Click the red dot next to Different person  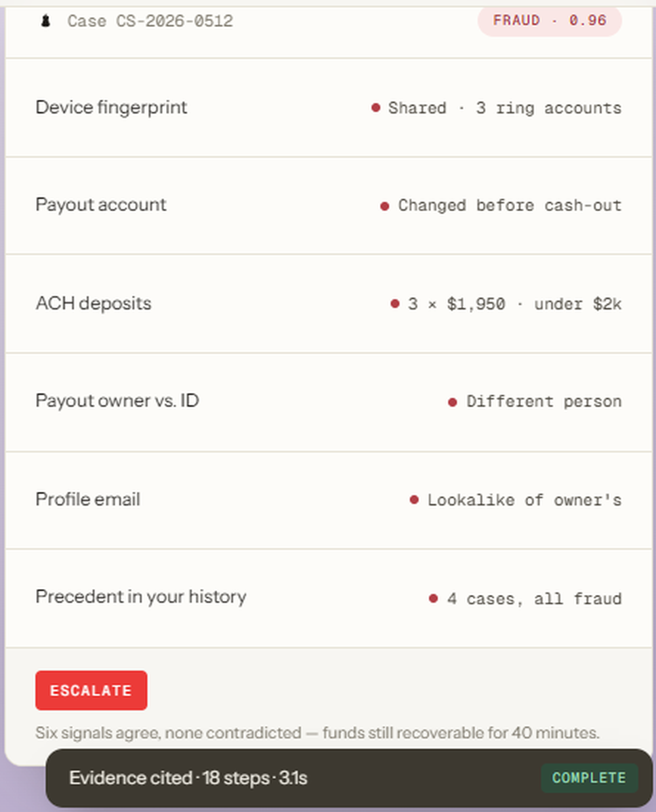pos(453,402)
